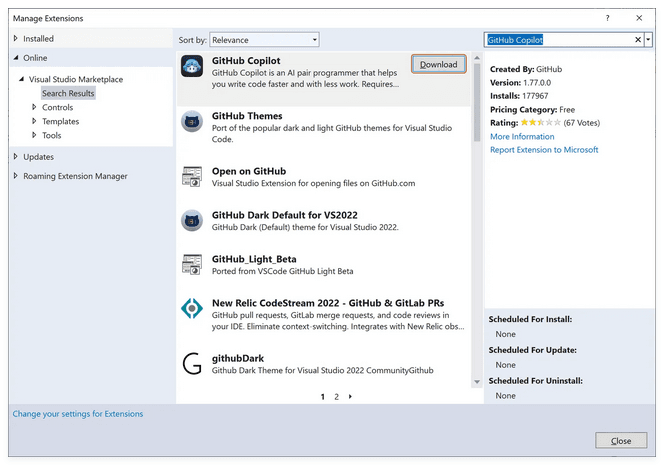Select Visual Studio Marketplace node

click(76, 79)
